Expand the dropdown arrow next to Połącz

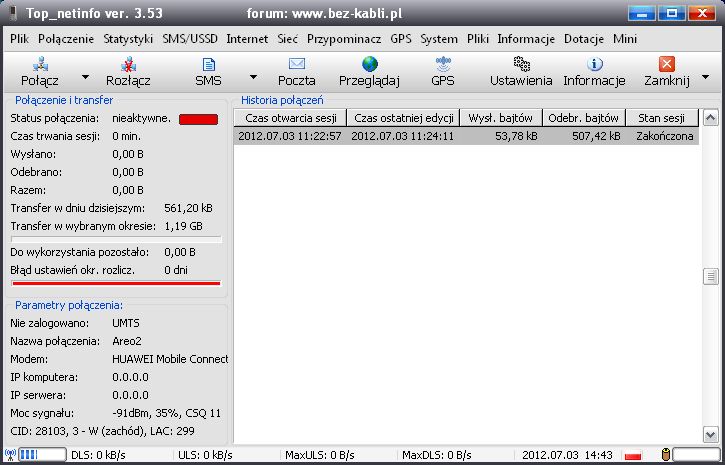85,76
